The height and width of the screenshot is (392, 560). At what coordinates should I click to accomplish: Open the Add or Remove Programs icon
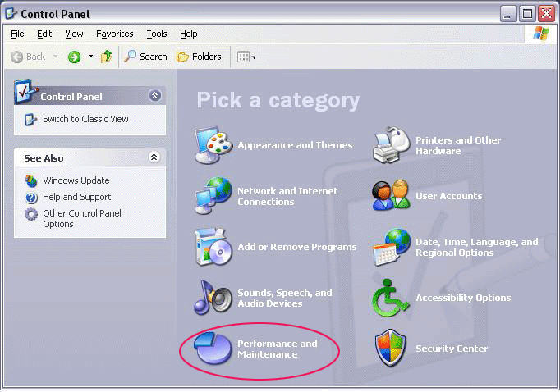213,247
